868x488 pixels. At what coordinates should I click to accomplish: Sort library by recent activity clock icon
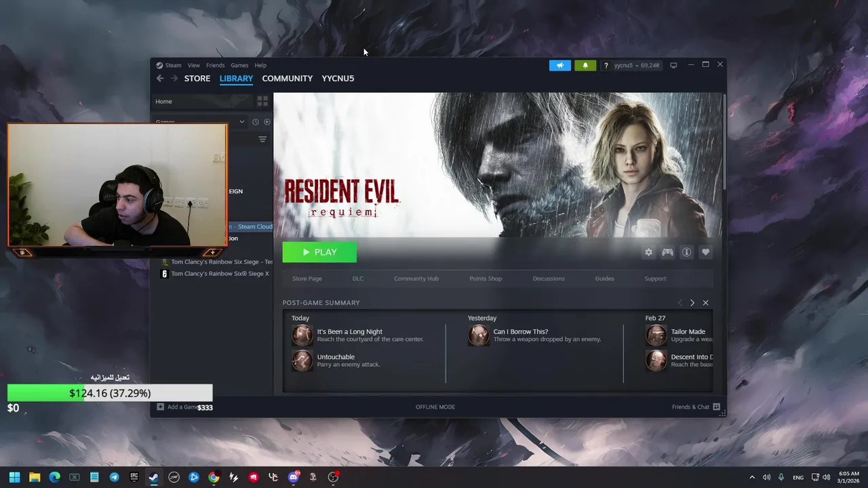tap(256, 122)
